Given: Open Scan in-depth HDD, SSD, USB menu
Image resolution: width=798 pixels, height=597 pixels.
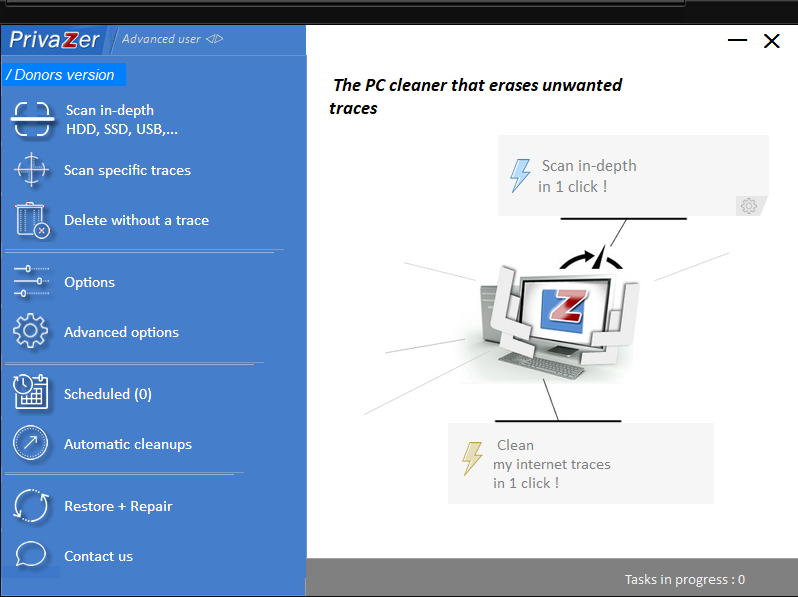Looking at the screenshot, I should click(x=122, y=120).
